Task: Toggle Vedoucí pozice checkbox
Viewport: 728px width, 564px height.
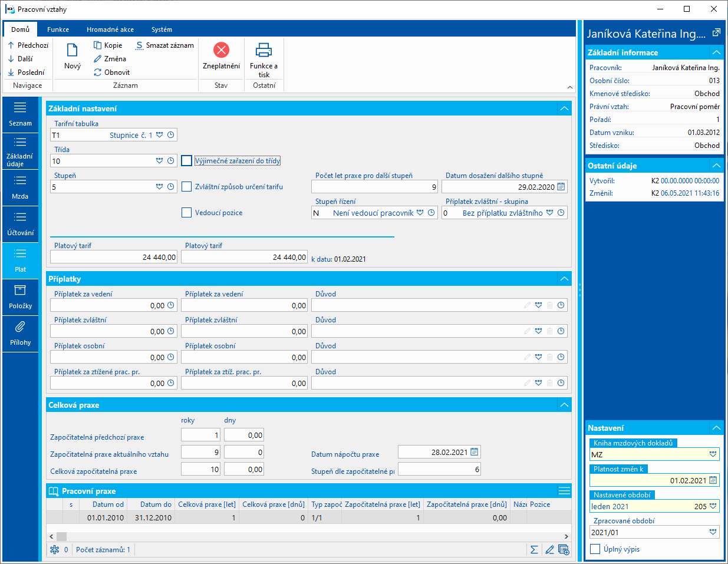Action: click(187, 213)
